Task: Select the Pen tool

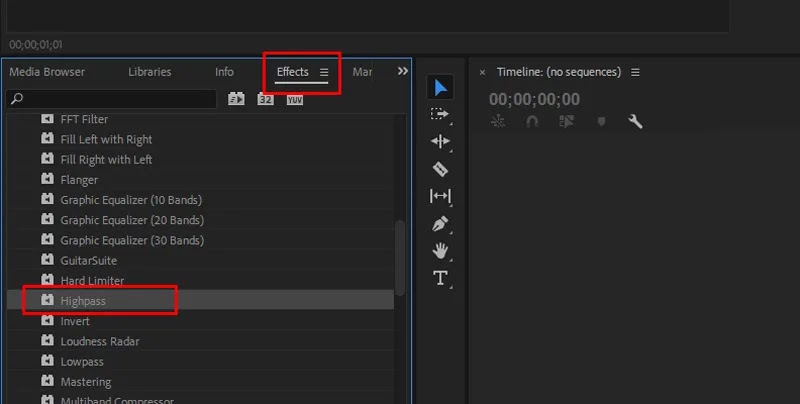Action: coord(439,223)
